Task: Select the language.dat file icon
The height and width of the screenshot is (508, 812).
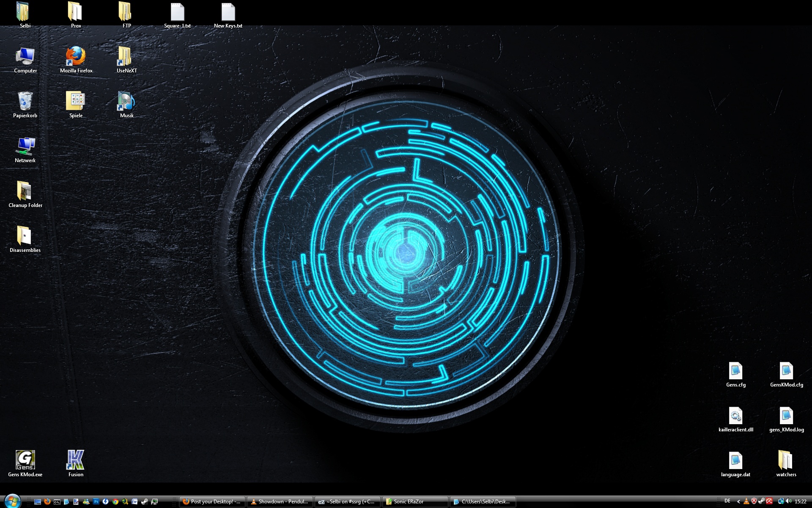Action: point(735,464)
